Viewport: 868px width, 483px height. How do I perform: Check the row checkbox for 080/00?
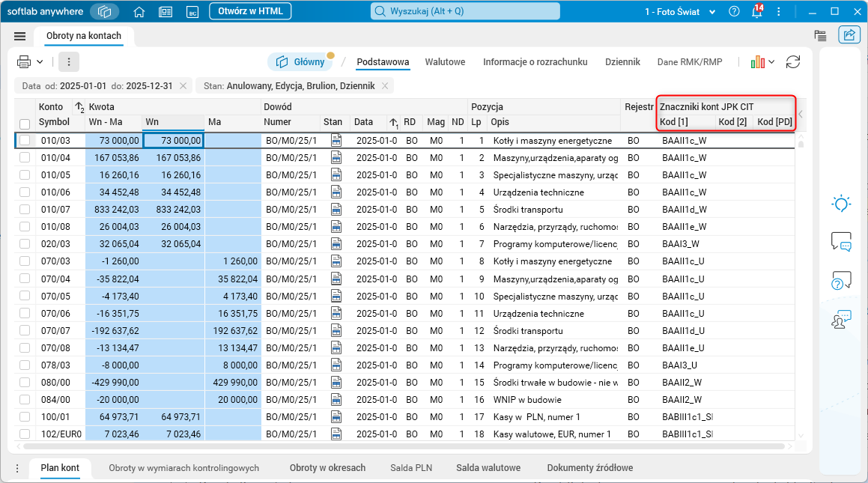tap(25, 383)
